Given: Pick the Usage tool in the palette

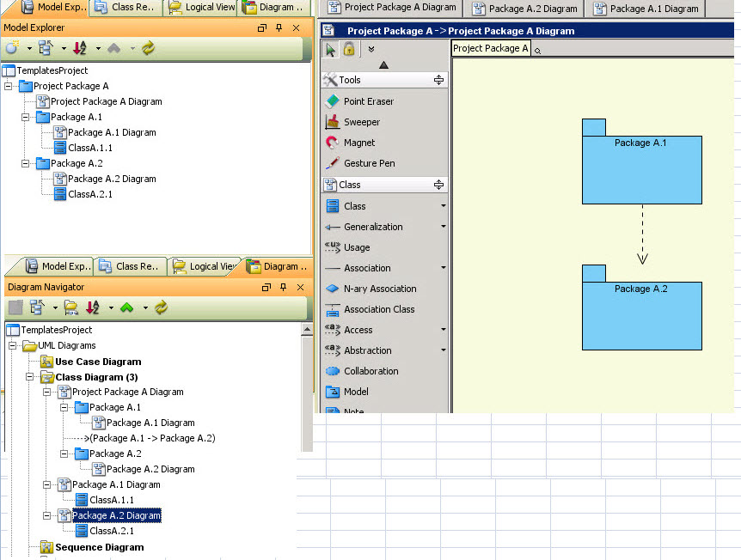Looking at the screenshot, I should click(x=357, y=247).
